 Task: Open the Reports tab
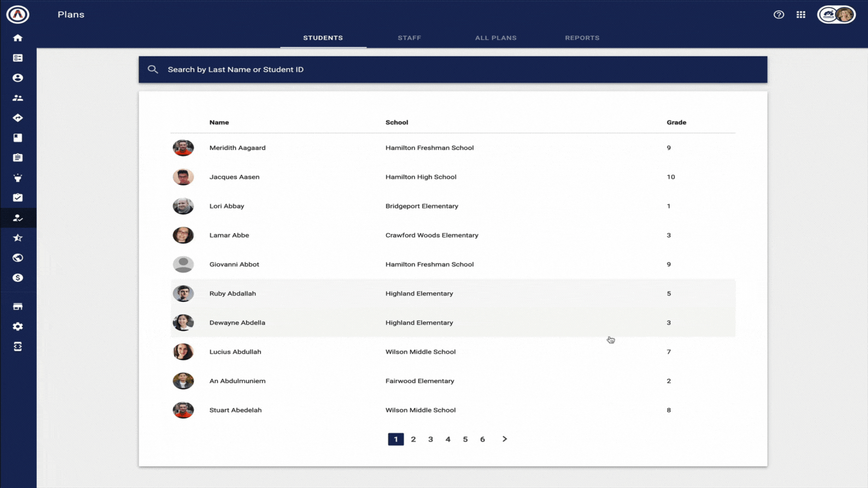click(x=582, y=38)
